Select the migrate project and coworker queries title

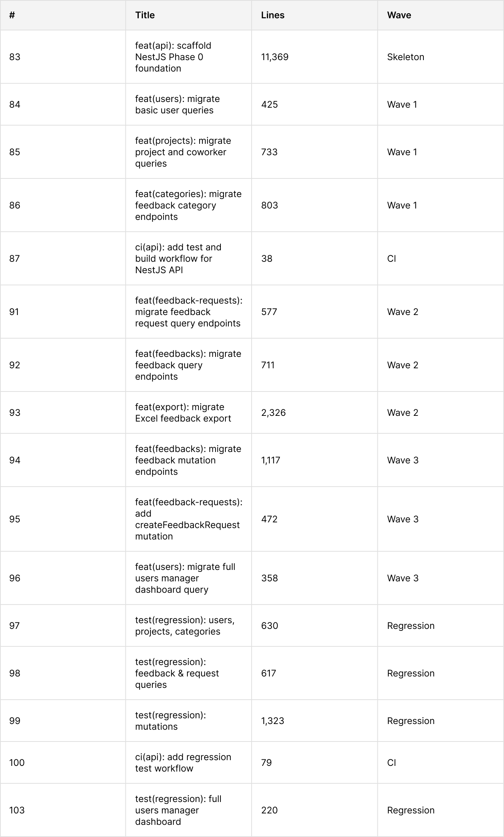183,152
